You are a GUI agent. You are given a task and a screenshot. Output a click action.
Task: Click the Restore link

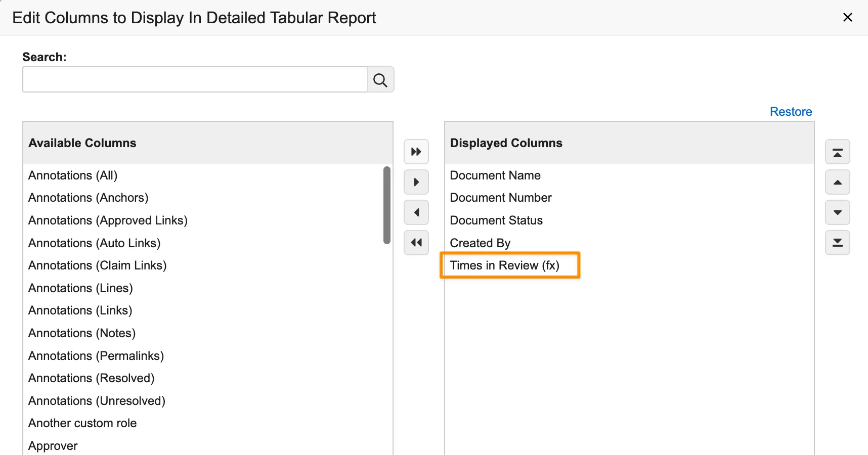pos(791,112)
